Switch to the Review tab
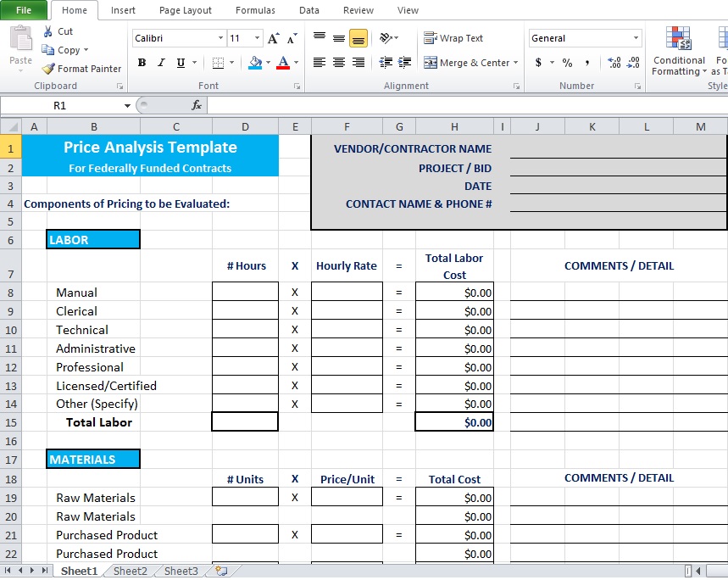The height and width of the screenshot is (580, 728). [358, 10]
